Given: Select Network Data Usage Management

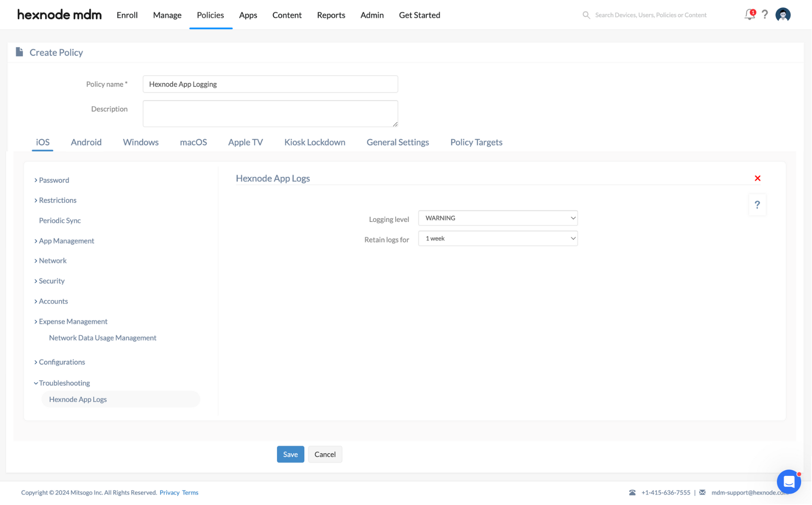Looking at the screenshot, I should click(x=103, y=338).
